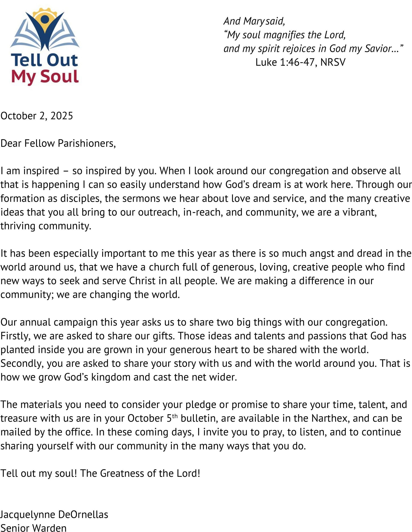Click the "My Soul" red logo text
Viewport: 412px width, 532px height.
coord(45,77)
